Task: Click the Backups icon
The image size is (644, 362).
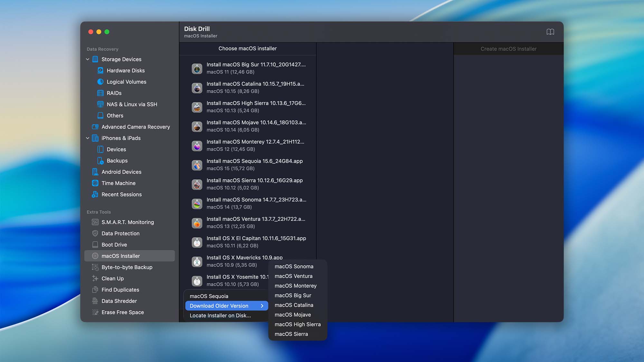Action: point(100,161)
